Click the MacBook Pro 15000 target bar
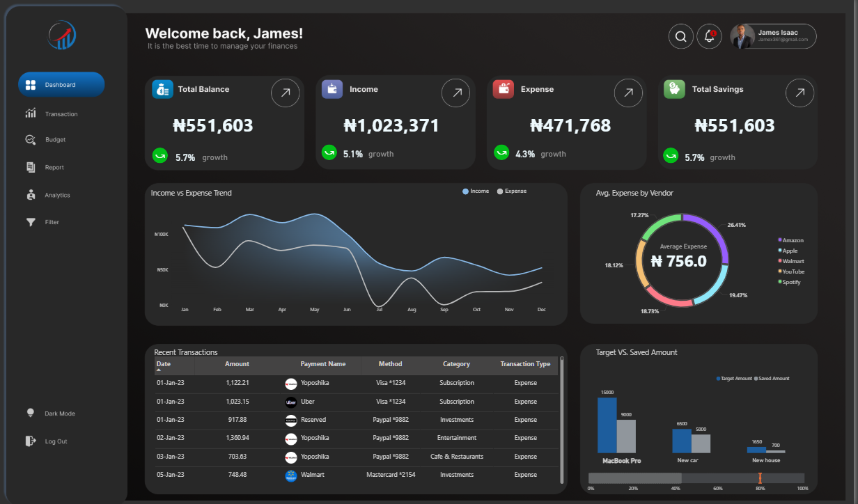 pyautogui.click(x=607, y=425)
